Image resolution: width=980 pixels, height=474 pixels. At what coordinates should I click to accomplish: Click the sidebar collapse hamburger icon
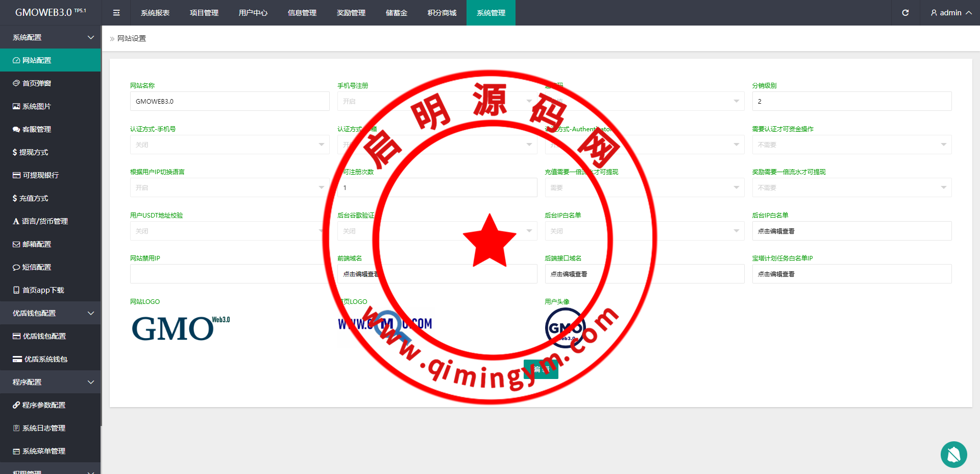[116, 13]
